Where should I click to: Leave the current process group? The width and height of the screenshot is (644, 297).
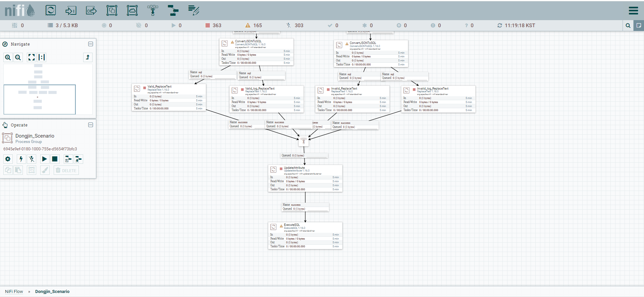click(x=88, y=57)
